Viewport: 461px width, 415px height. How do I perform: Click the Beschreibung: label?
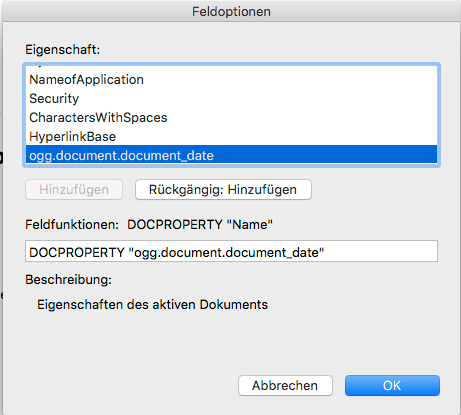pyautogui.click(x=69, y=280)
